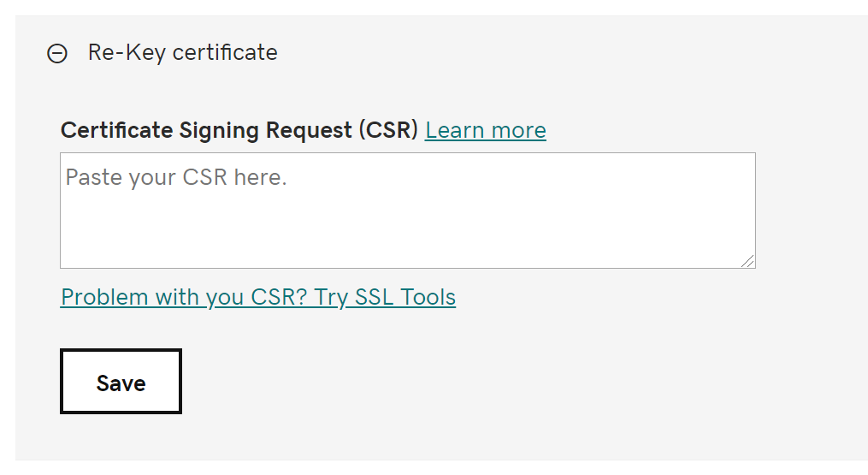
Task: Click the Re-Key certificate heading text
Action: click(182, 52)
